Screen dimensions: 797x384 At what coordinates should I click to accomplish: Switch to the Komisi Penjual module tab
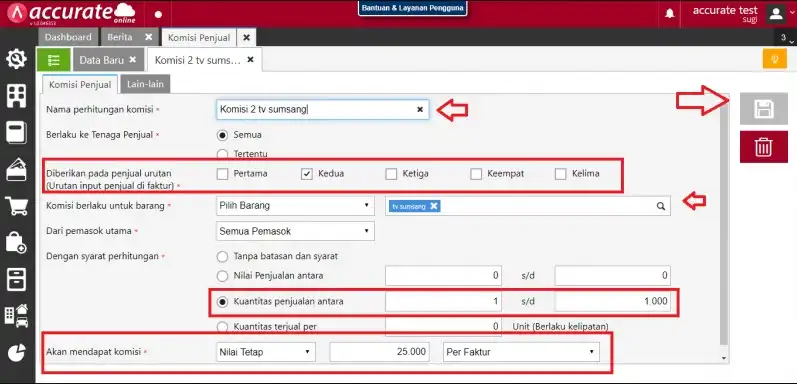[x=199, y=38]
